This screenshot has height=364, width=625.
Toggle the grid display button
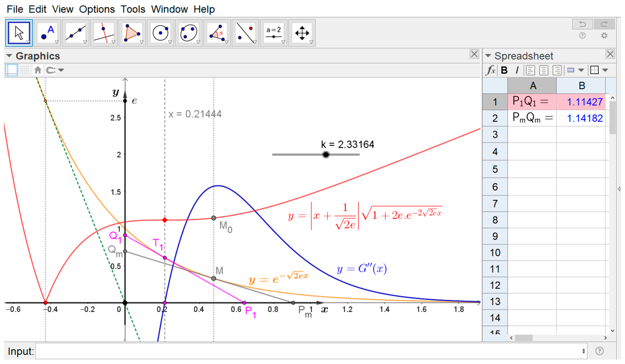pyautogui.click(x=25, y=70)
